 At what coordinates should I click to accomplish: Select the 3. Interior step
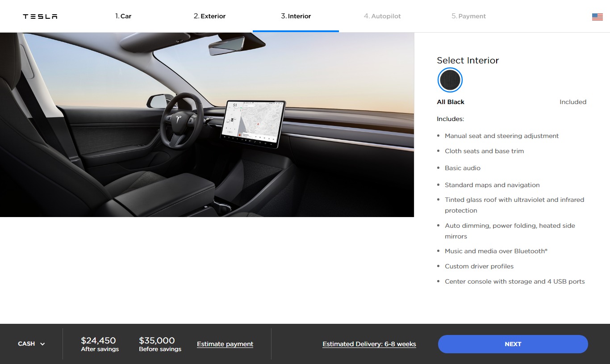[296, 16]
